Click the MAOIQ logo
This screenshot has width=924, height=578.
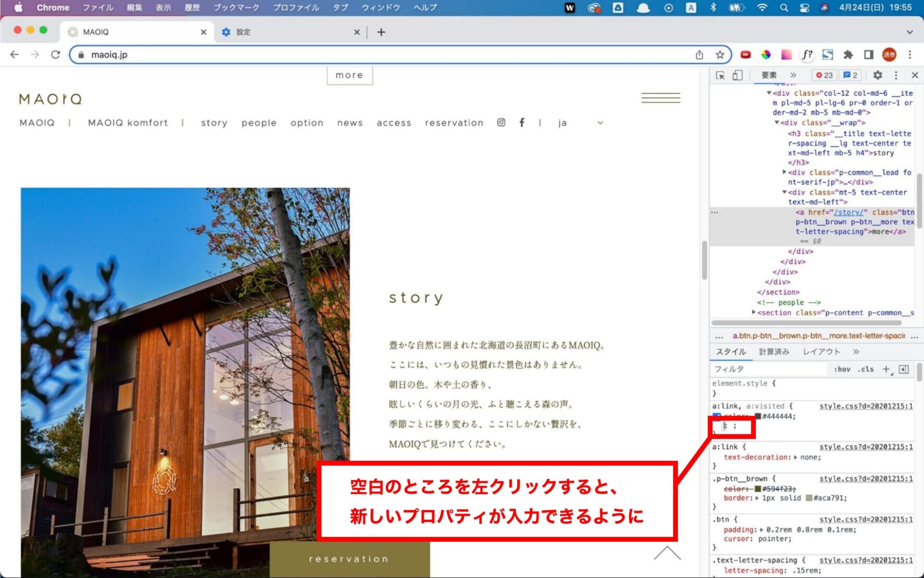click(50, 99)
